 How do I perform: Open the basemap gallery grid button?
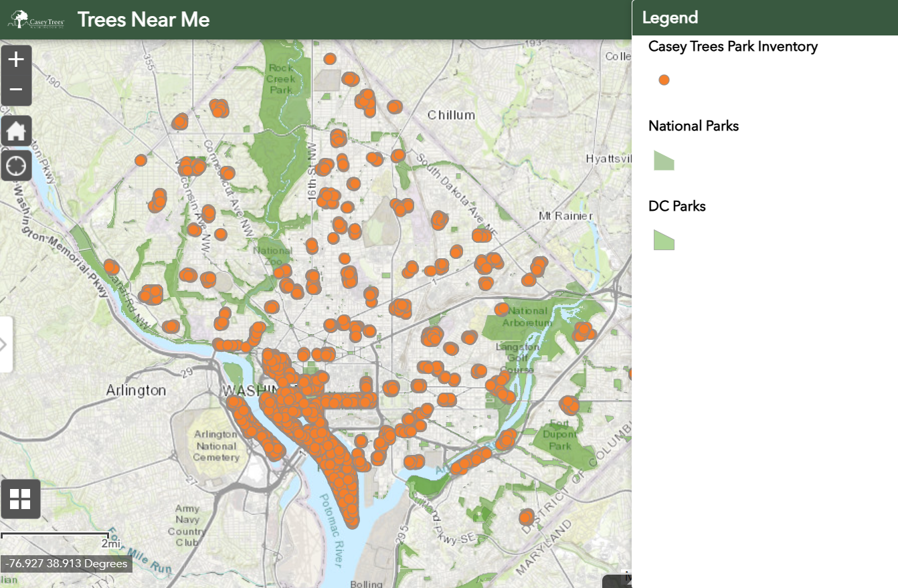(x=21, y=499)
